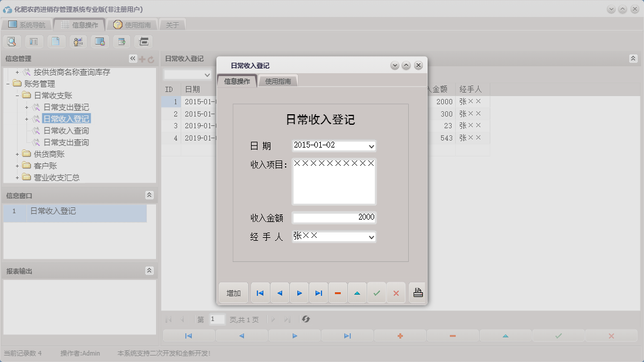Jump to first record in the dialog
This screenshot has height=362, width=644.
[x=260, y=292]
